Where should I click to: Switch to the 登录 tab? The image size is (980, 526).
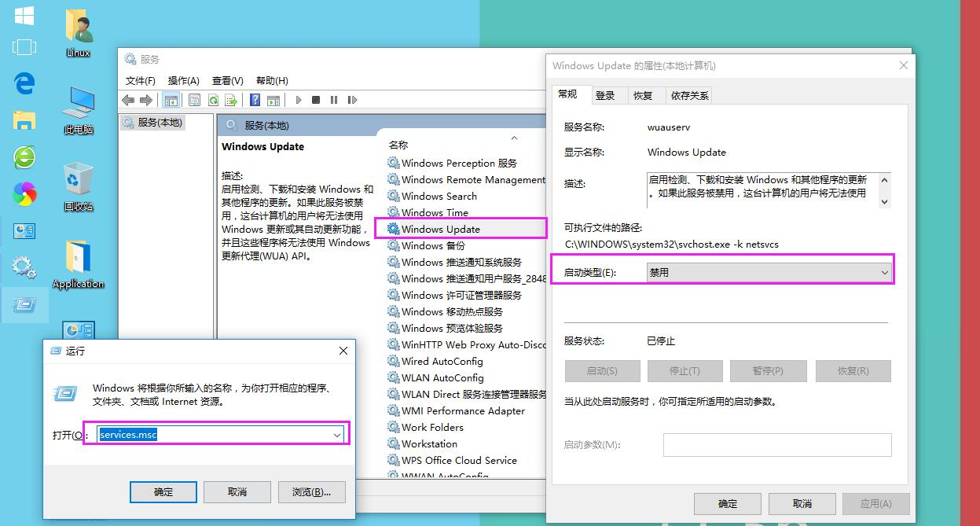point(605,95)
